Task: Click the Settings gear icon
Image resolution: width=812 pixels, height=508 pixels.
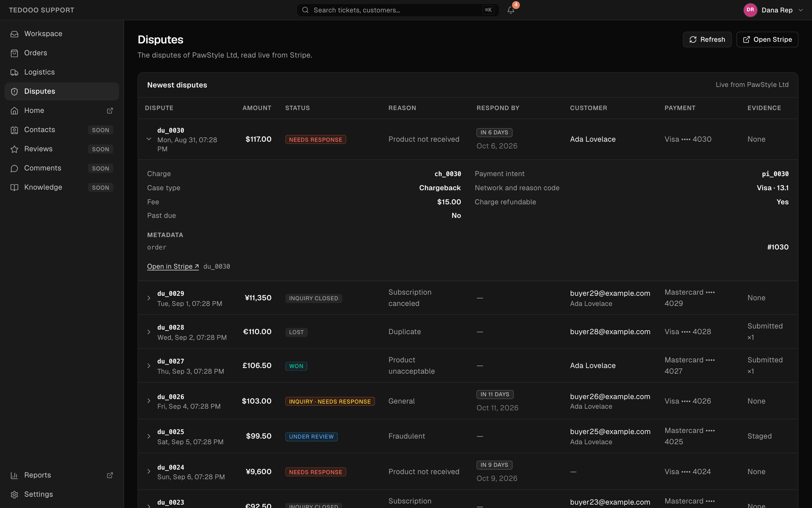Action: (x=14, y=494)
